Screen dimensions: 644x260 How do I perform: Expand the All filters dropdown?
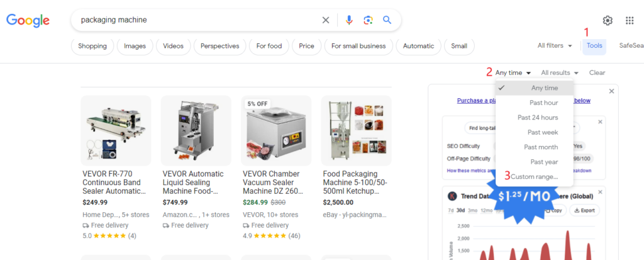click(x=555, y=46)
